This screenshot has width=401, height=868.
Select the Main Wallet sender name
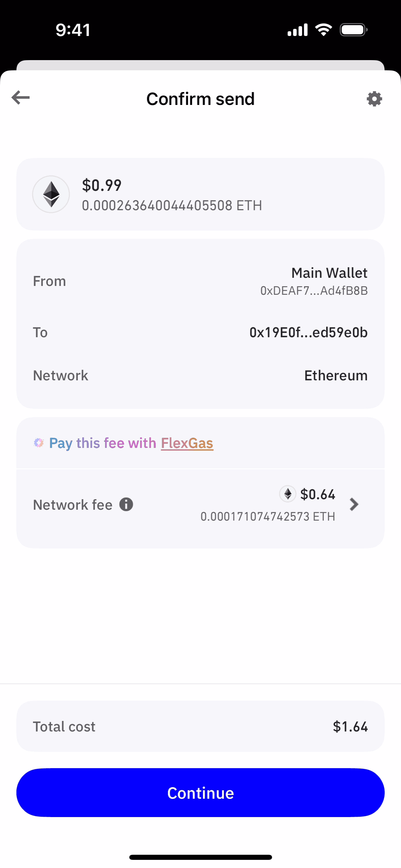click(x=329, y=273)
